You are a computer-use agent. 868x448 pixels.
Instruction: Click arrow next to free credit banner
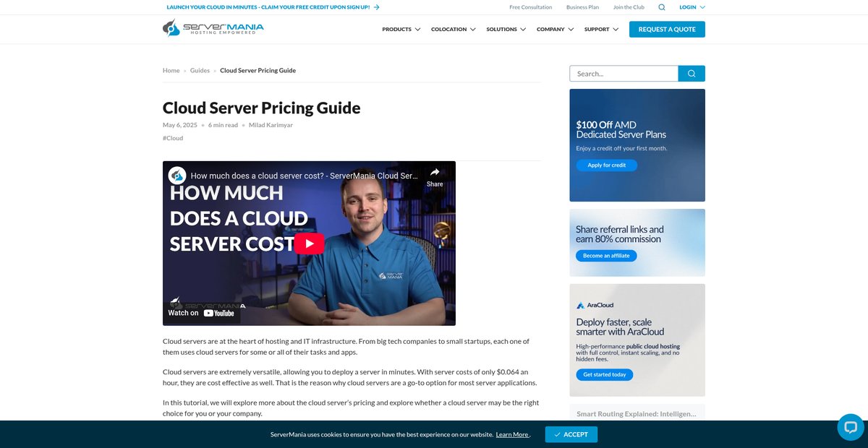tap(377, 7)
